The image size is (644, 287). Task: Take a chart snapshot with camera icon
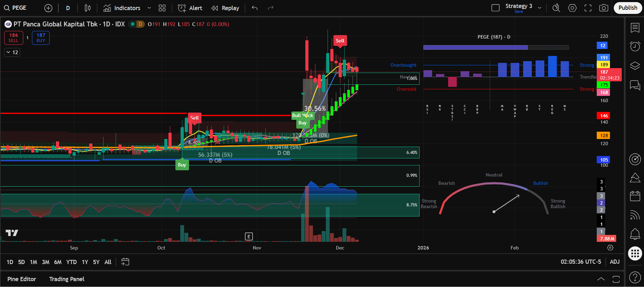(x=604, y=8)
